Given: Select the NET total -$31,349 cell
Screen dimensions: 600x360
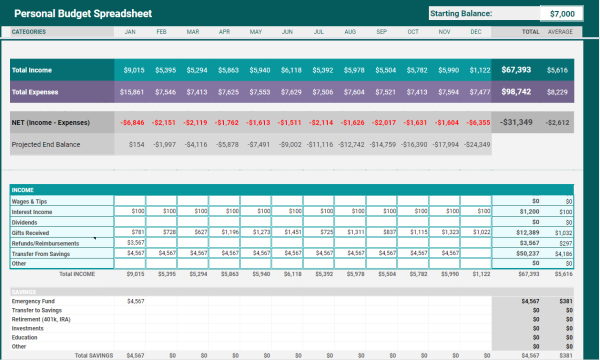Looking at the screenshot, I should tap(516, 122).
